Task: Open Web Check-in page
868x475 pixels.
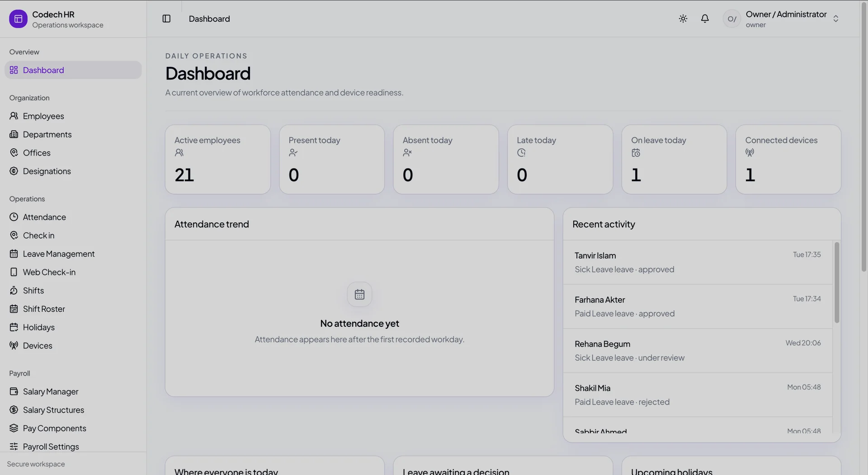Action: point(73,273)
